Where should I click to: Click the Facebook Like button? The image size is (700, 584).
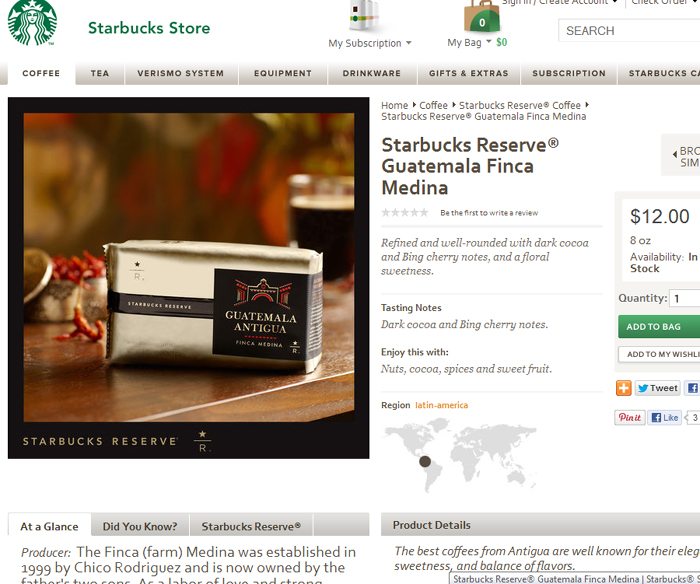point(665,417)
